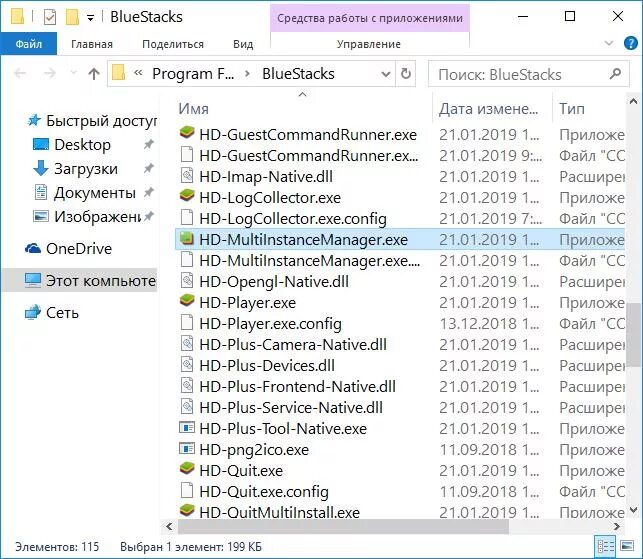Select the HD-Player.exe.config file icon
The height and width of the screenshot is (559, 643).
tap(187, 323)
